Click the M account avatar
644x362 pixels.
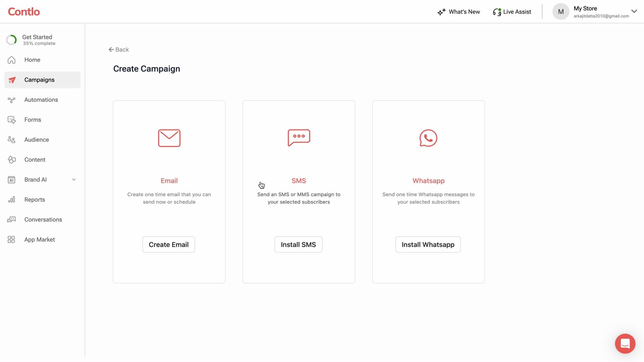point(561,12)
